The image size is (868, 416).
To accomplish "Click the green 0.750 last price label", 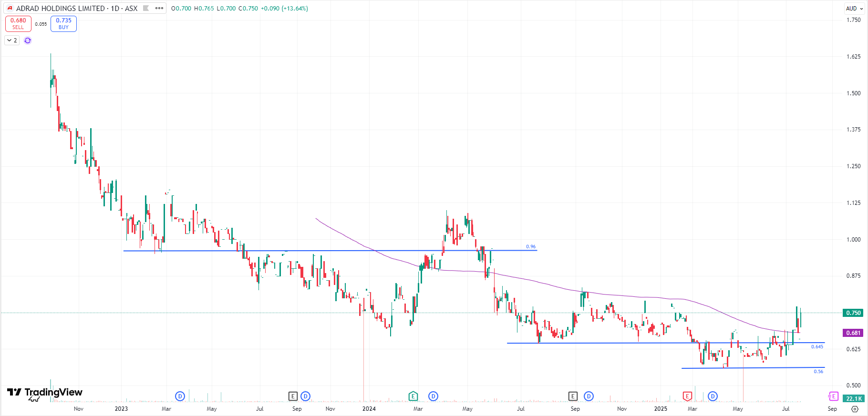I will pos(853,313).
